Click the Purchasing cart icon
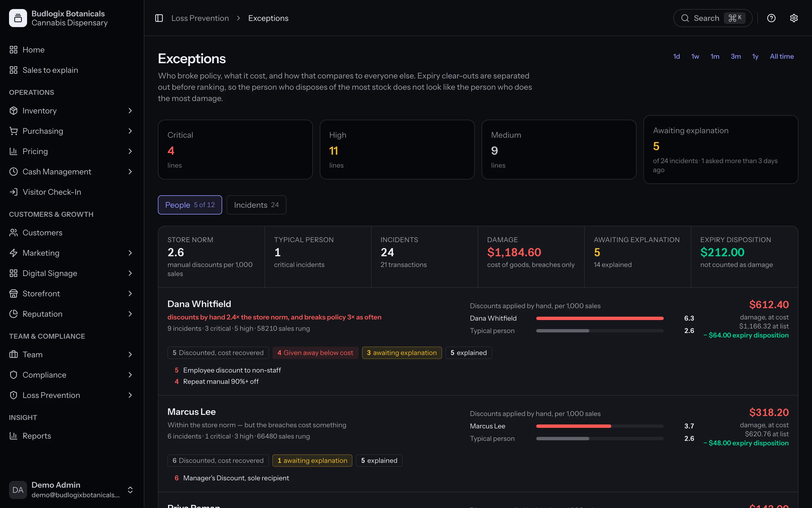The width and height of the screenshot is (812, 508). (14, 131)
